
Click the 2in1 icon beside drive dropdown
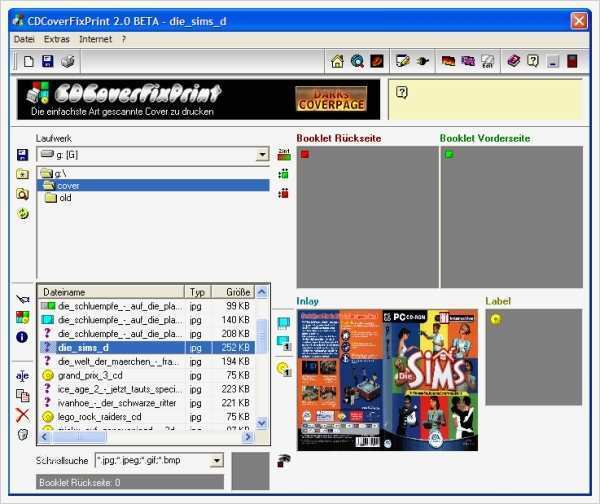[x=284, y=154]
